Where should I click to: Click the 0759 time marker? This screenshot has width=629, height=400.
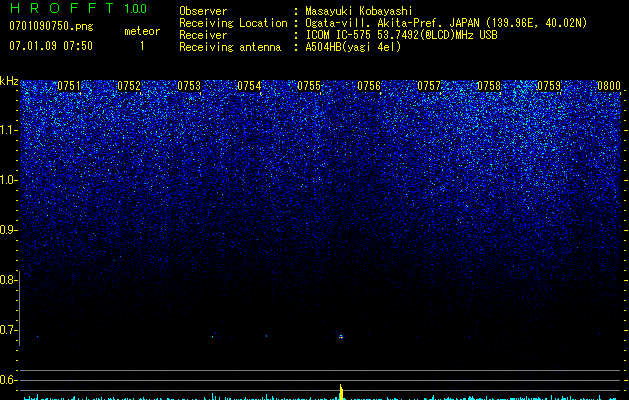click(x=549, y=86)
